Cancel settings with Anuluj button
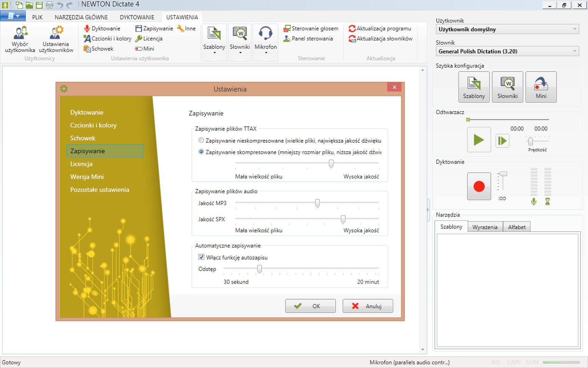Image resolution: width=588 pixels, height=368 pixels. [368, 306]
